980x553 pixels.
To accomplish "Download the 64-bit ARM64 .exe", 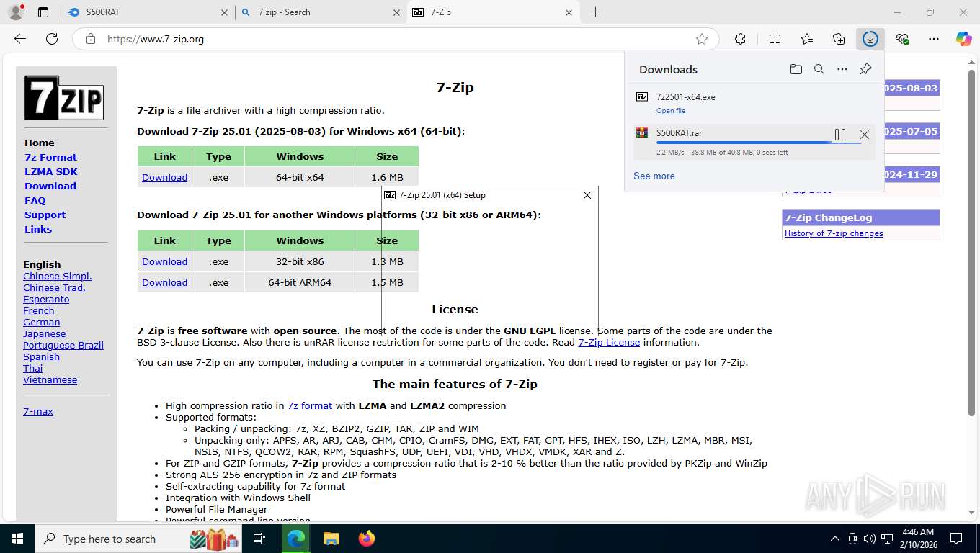I will (x=164, y=282).
